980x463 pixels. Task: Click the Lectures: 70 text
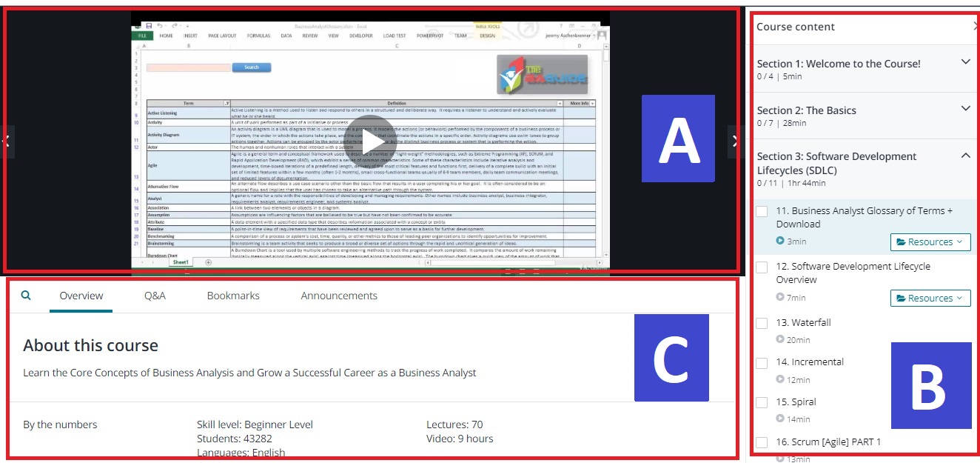(x=454, y=424)
